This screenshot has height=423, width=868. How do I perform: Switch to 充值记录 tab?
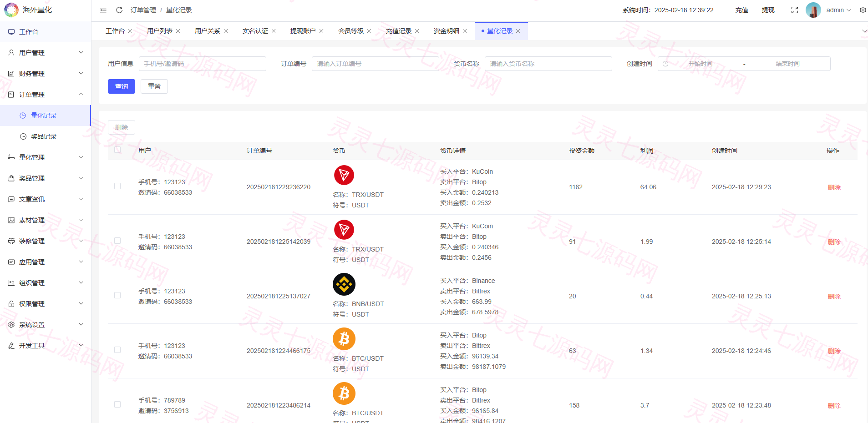(399, 31)
